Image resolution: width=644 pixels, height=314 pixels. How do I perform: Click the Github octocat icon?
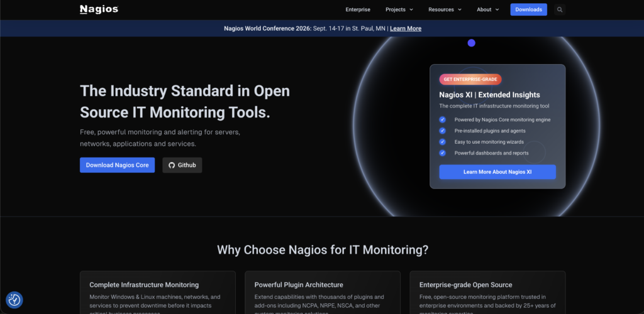point(172,165)
